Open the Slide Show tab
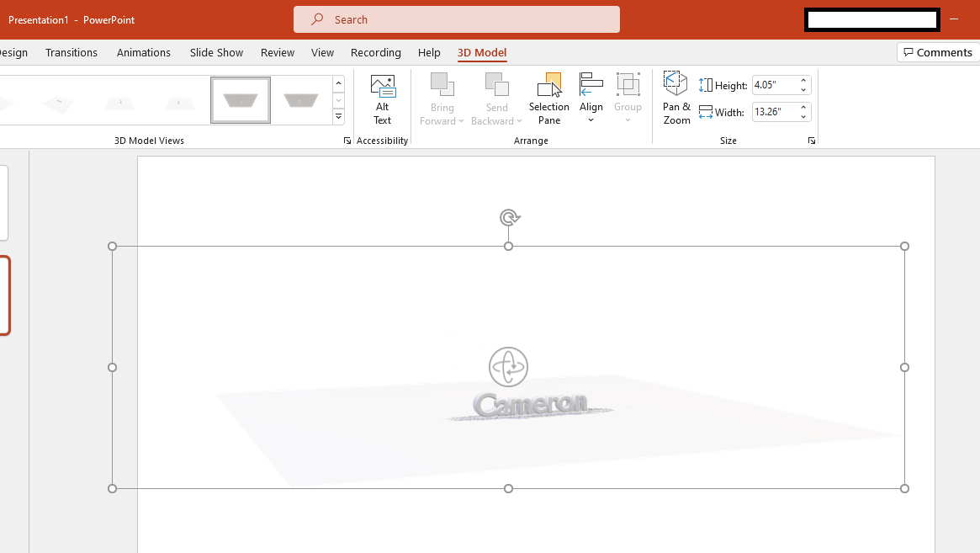 click(216, 52)
